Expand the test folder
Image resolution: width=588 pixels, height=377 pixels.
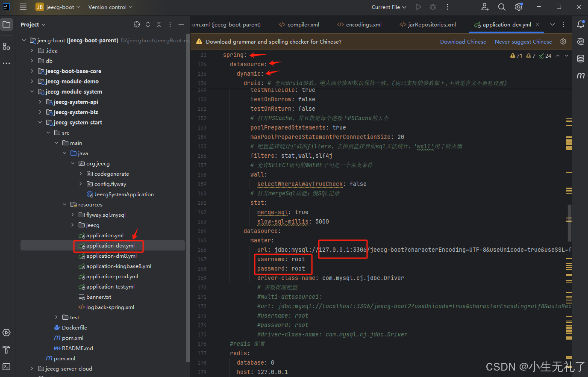click(x=56, y=317)
